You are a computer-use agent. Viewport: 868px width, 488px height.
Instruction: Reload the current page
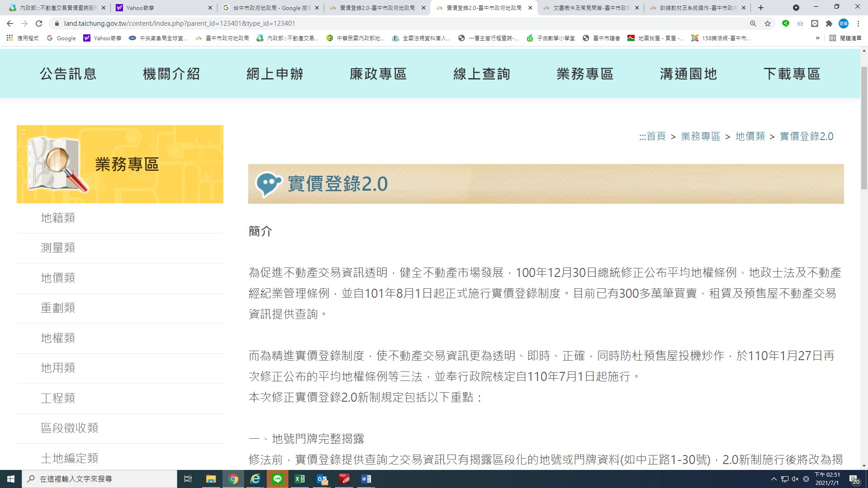[39, 23]
